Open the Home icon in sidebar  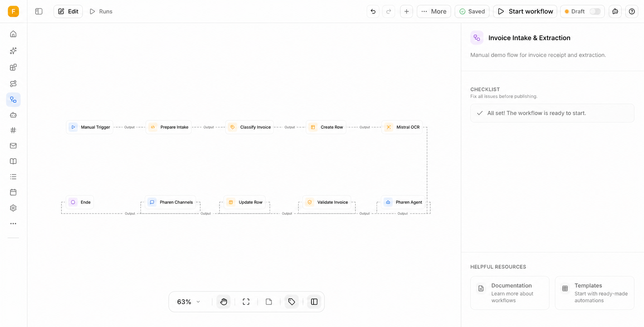point(13,34)
